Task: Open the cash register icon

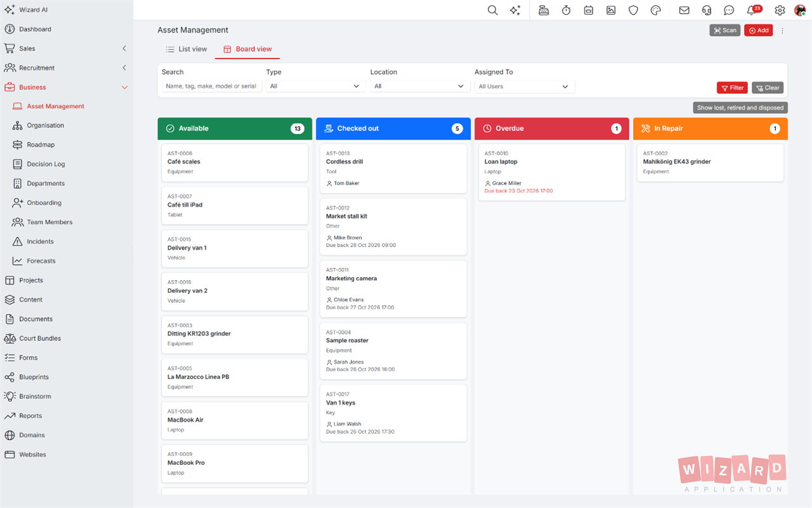Action: [x=544, y=10]
